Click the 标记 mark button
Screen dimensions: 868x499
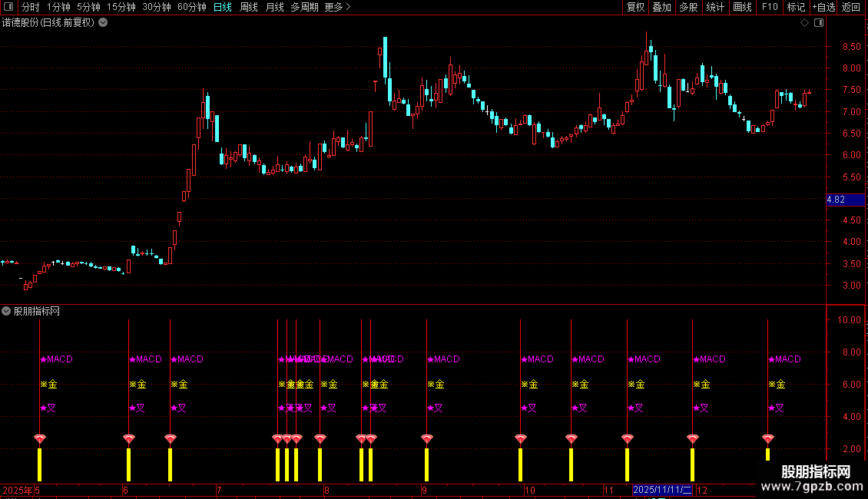pos(796,7)
